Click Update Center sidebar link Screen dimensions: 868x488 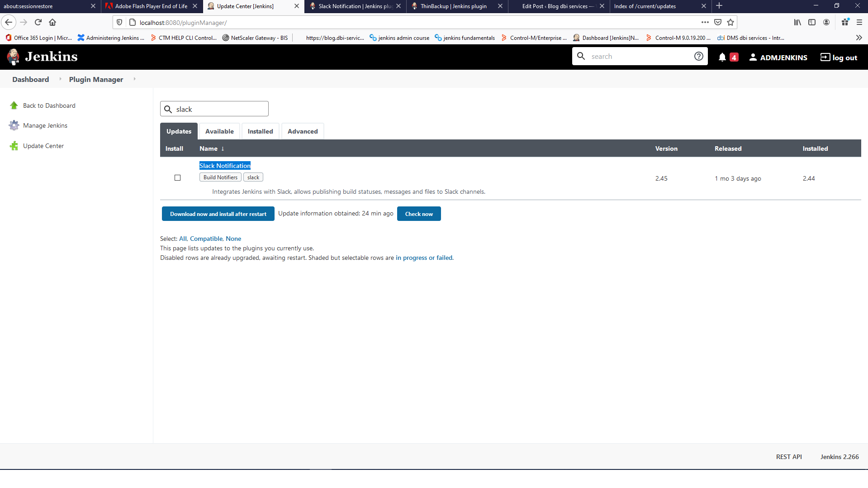tap(43, 146)
